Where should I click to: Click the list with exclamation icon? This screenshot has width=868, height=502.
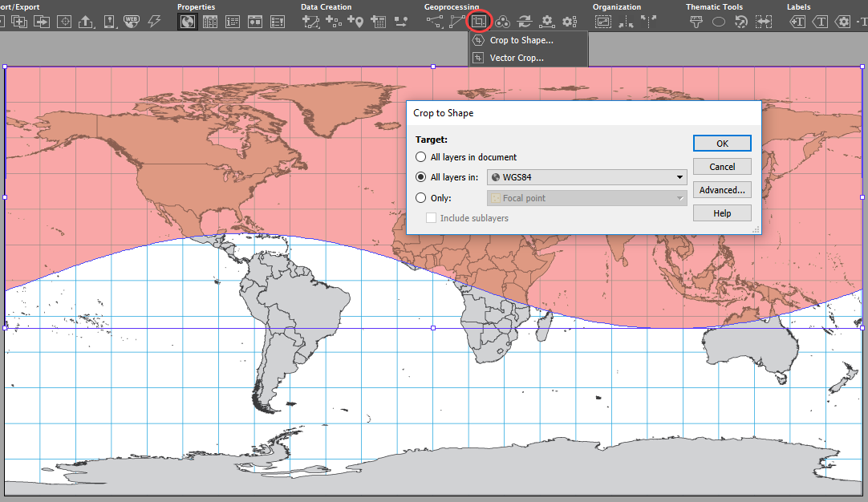278,22
